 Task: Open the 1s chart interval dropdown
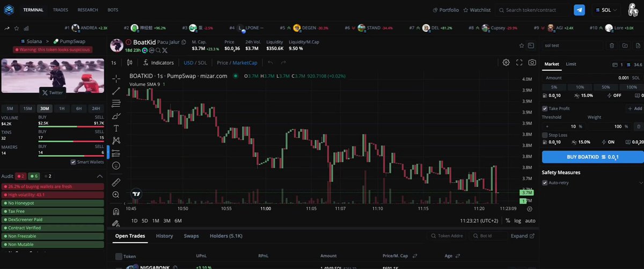pyautogui.click(x=114, y=63)
